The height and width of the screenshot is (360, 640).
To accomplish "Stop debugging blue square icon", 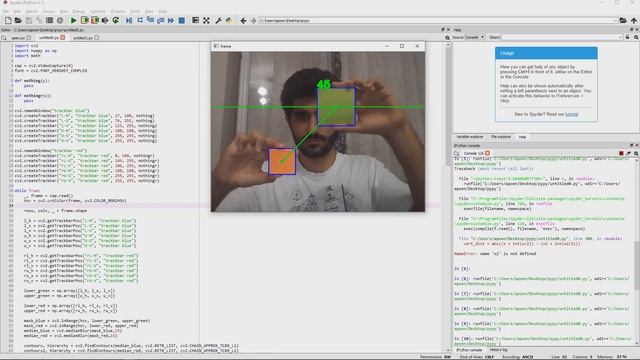I will pyautogui.click(x=182, y=20).
